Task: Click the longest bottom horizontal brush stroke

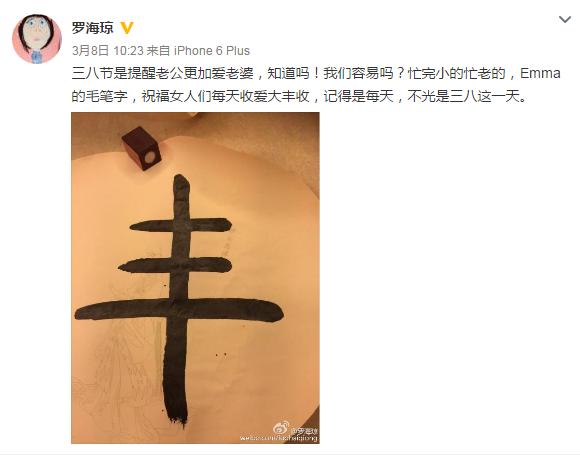Action: coord(179,309)
